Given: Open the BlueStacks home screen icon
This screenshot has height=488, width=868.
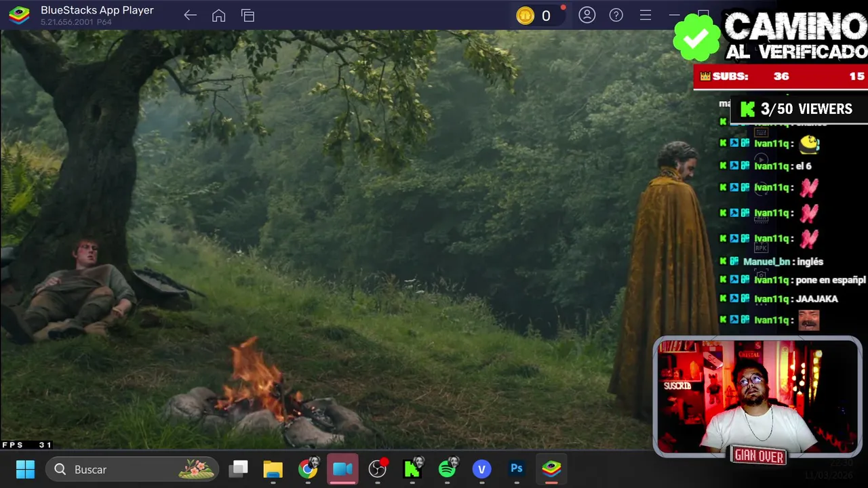Looking at the screenshot, I should point(218,16).
